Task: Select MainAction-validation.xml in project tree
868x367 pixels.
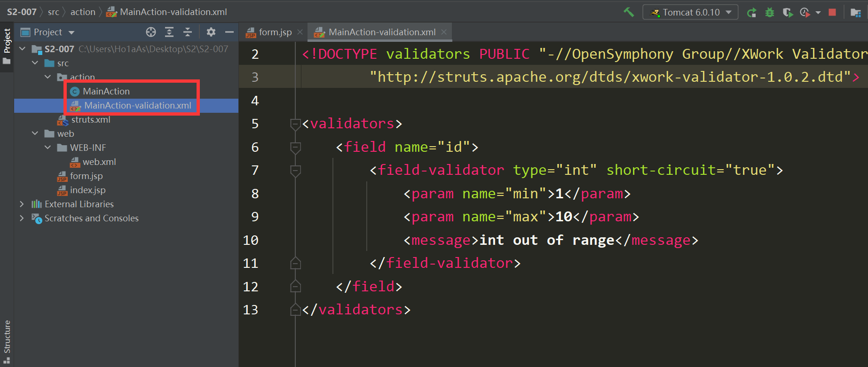Action: coord(137,105)
